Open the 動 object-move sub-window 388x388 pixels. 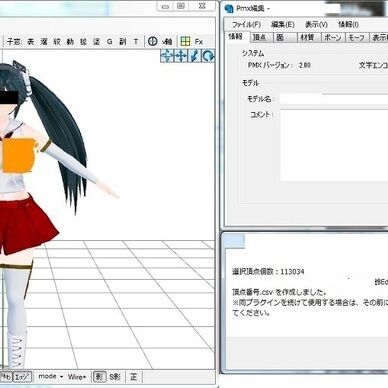click(70, 42)
